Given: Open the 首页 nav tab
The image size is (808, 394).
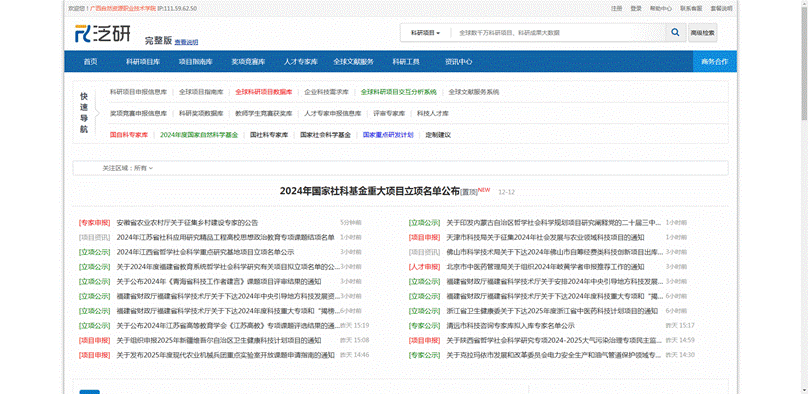Looking at the screenshot, I should pos(90,62).
